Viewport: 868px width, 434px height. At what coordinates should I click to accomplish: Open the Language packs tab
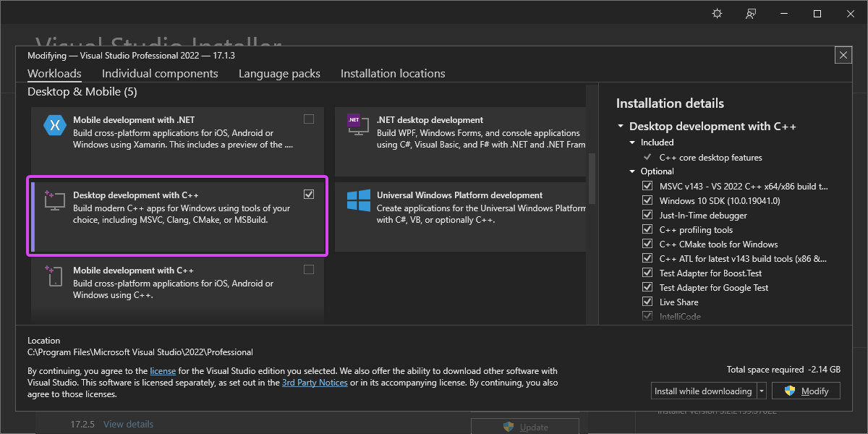click(279, 74)
